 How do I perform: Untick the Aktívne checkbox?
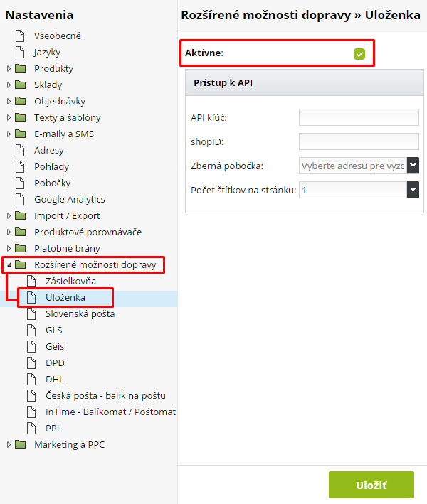(359, 54)
